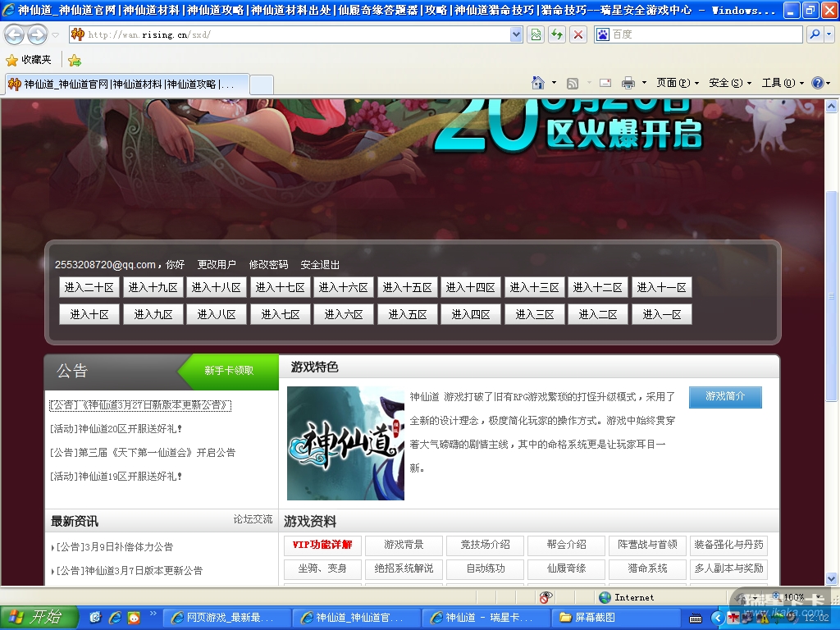
Task: Click the 进入十一区 server button
Action: click(x=662, y=288)
